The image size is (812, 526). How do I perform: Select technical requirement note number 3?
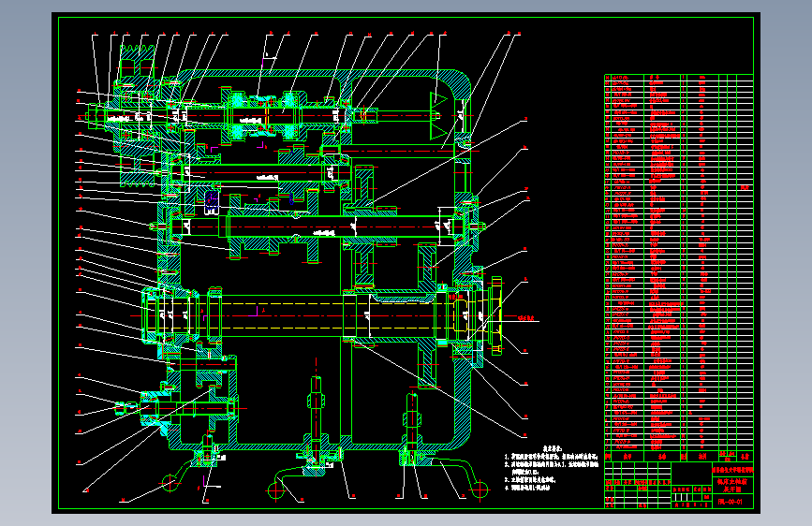(531, 480)
